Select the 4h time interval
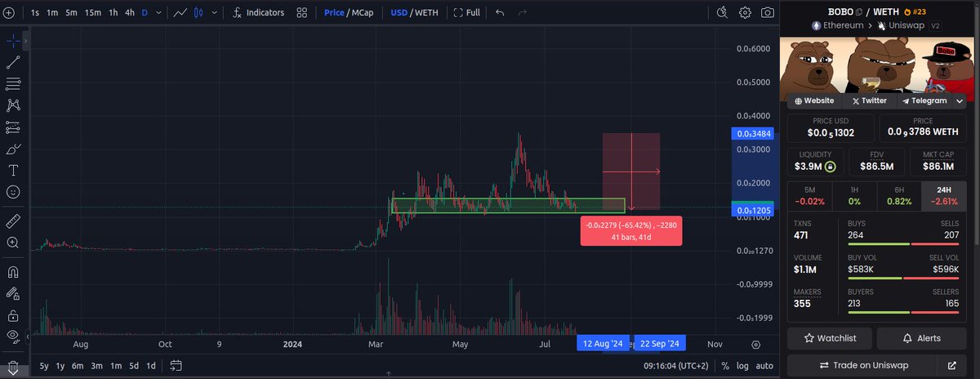Screen dimensions: 980x379 tap(130, 12)
